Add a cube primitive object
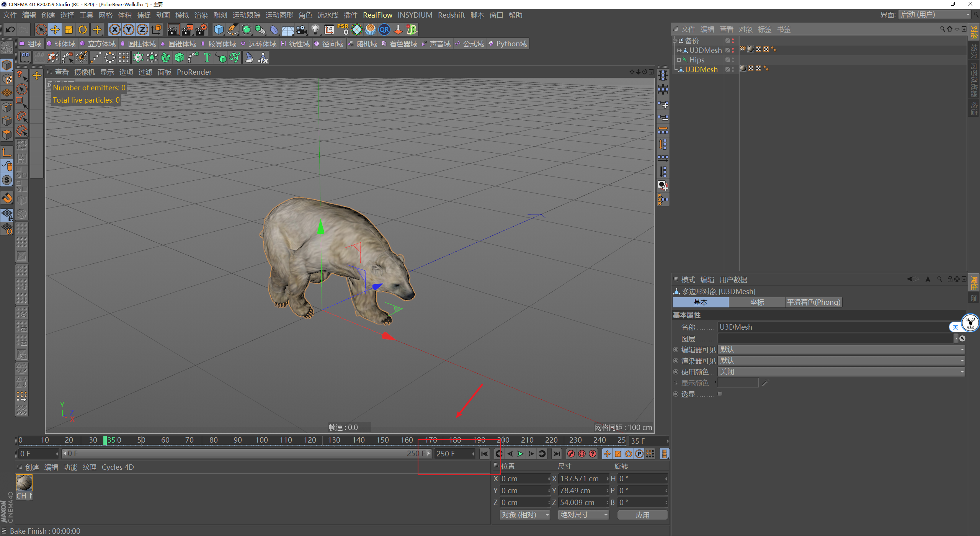The image size is (980, 536). tap(219, 29)
